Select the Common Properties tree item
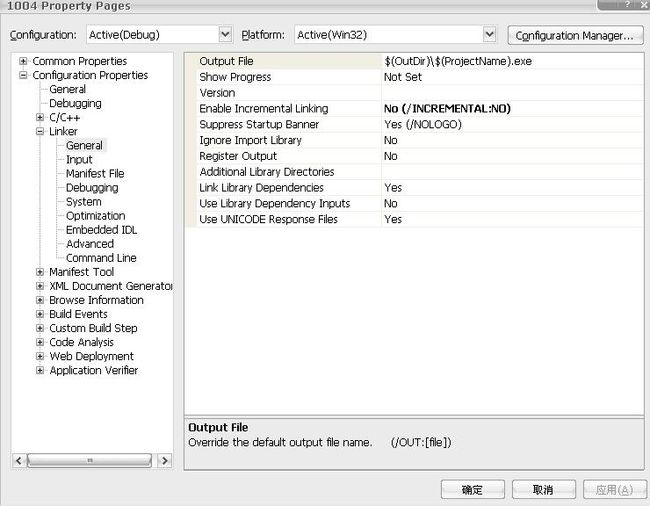 [x=80, y=61]
